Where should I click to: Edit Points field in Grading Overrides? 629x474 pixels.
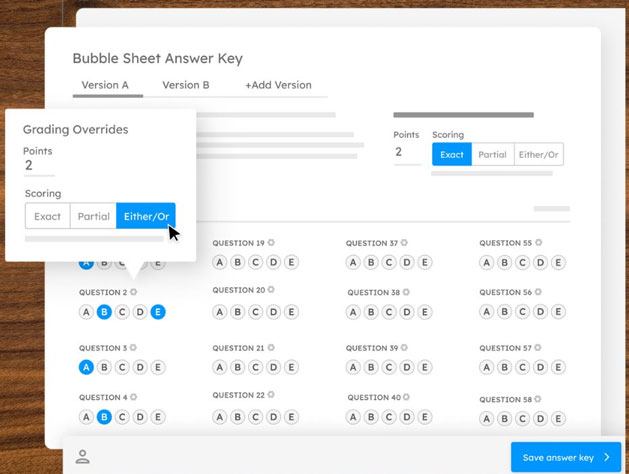40,166
